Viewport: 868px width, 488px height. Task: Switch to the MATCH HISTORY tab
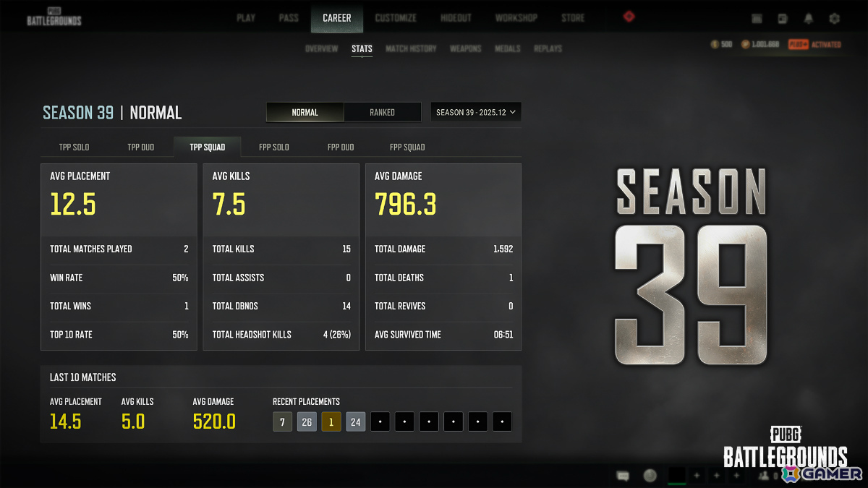click(x=411, y=48)
